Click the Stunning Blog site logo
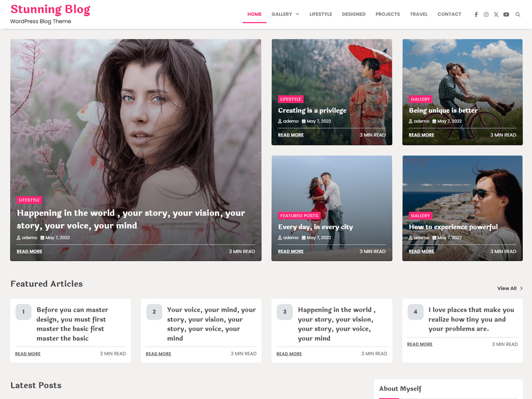This screenshot has height=399, width=532. click(x=50, y=9)
